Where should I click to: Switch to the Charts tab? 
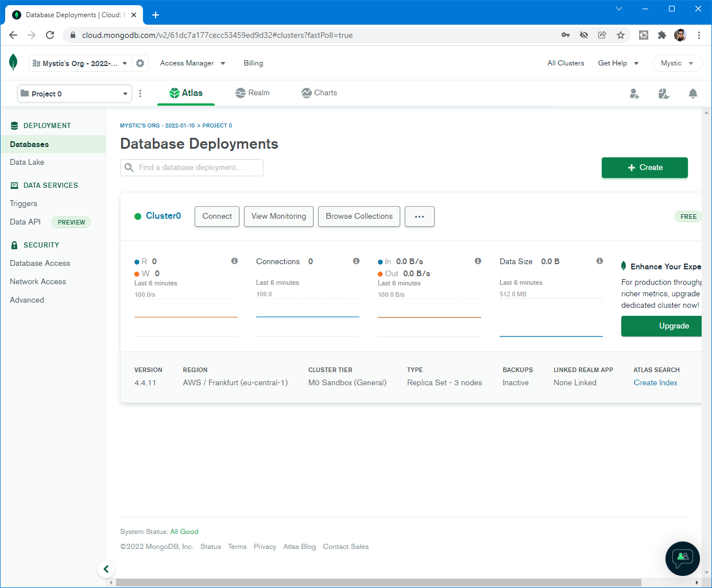click(x=319, y=93)
